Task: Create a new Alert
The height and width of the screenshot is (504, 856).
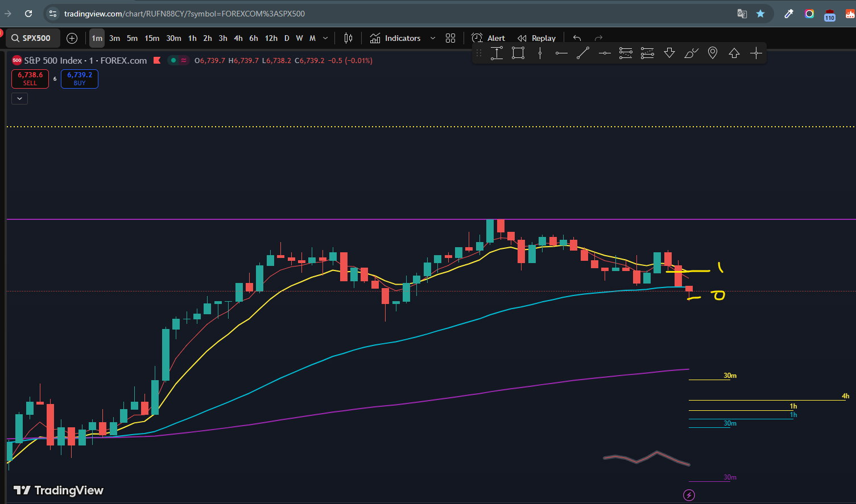Action: pyautogui.click(x=489, y=38)
